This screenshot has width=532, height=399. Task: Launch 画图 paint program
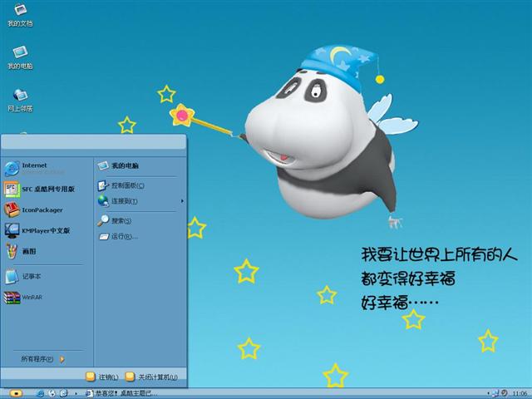click(20, 251)
